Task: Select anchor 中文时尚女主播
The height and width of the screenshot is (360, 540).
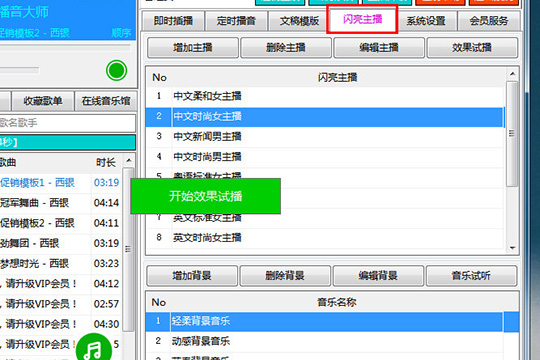Action: tap(325, 116)
